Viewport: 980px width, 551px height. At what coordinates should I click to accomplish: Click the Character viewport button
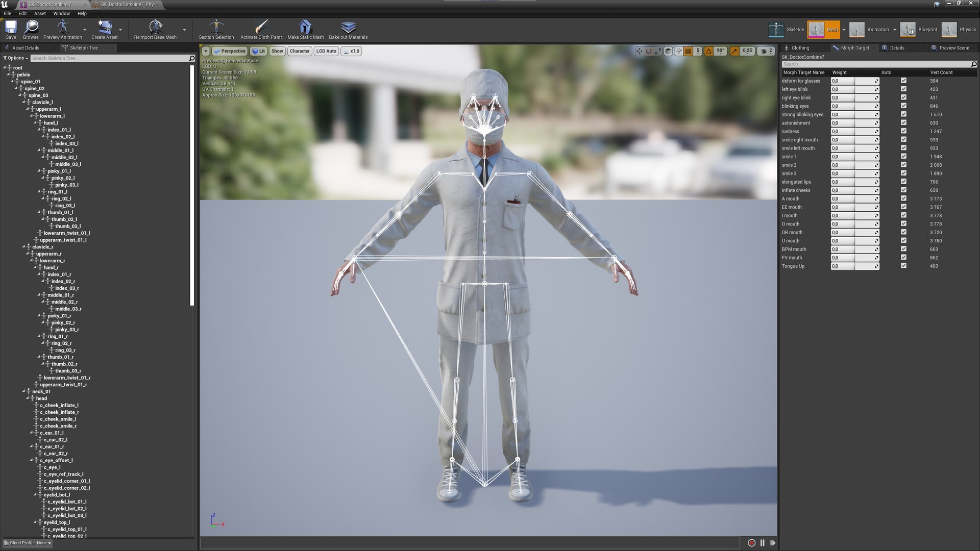300,51
